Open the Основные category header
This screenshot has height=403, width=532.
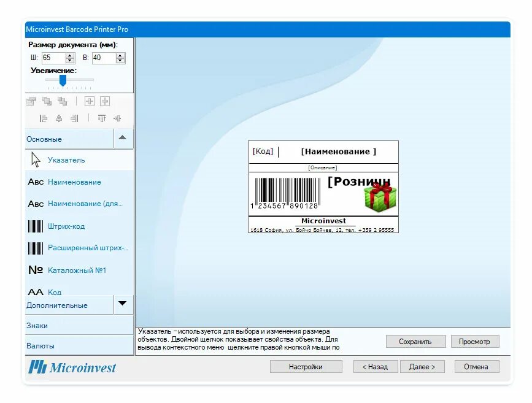click(69, 139)
